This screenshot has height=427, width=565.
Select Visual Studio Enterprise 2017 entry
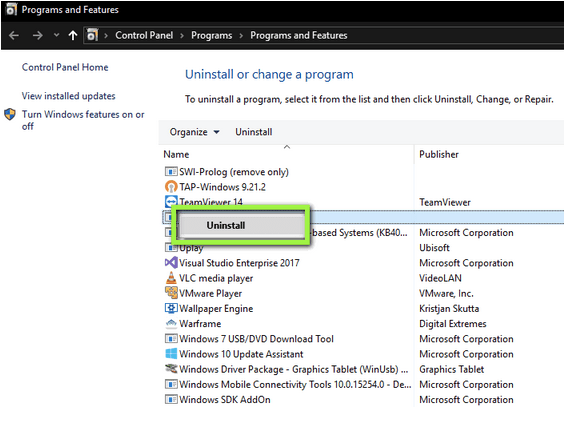pyautogui.click(x=239, y=263)
